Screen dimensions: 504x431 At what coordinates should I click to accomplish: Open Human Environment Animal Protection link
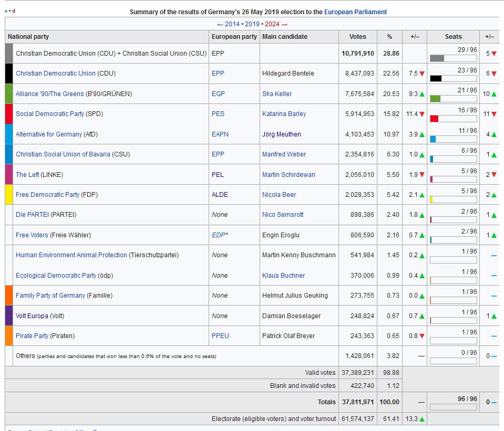pyautogui.click(x=71, y=255)
